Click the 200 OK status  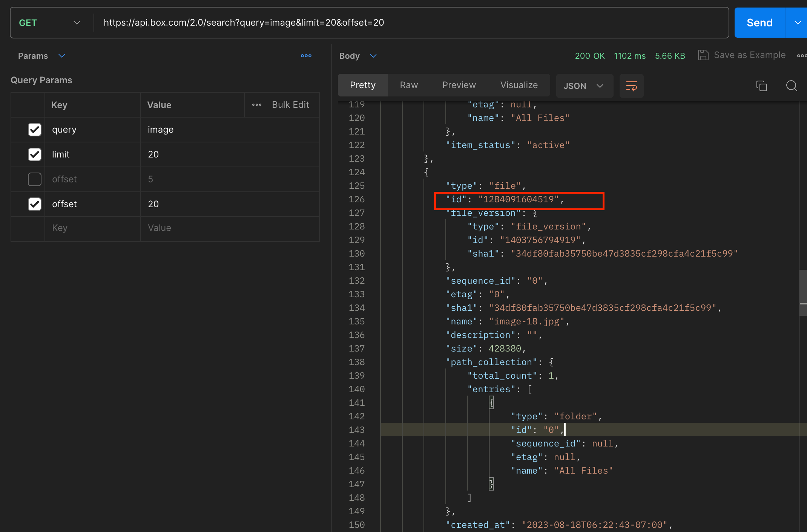(x=590, y=56)
